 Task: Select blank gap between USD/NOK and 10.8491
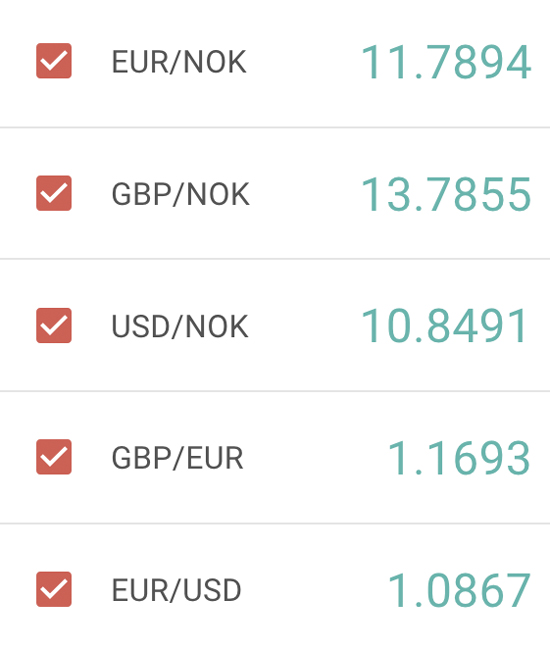point(305,326)
